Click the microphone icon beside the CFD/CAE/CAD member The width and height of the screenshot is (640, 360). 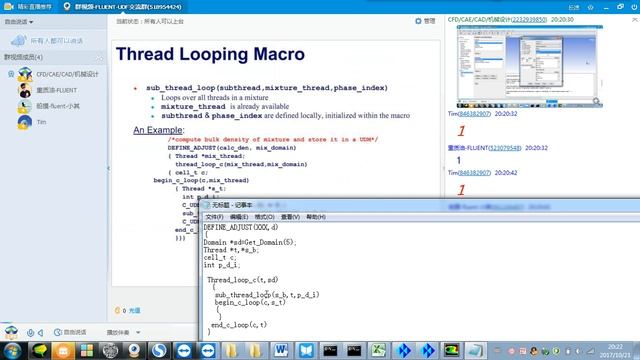(x=11, y=74)
